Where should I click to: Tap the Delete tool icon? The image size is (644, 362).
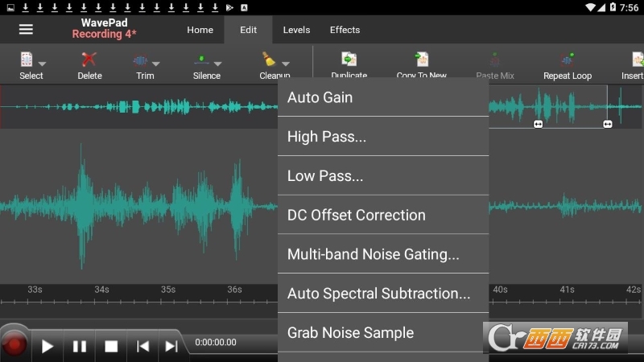(89, 61)
